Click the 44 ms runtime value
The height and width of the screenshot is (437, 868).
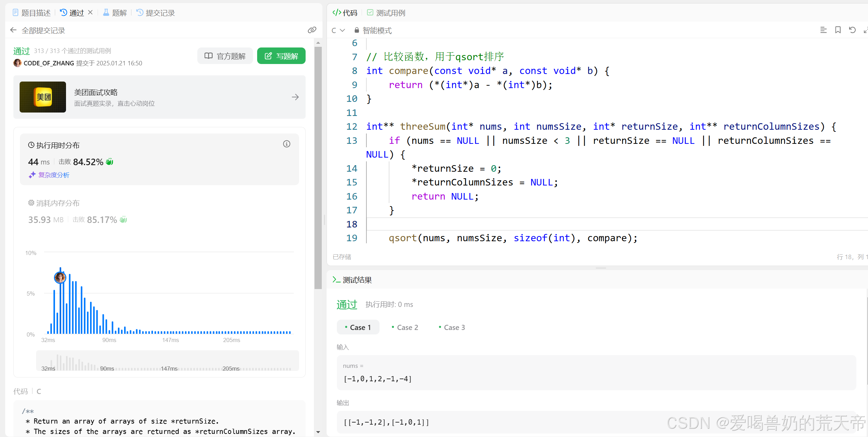click(39, 162)
